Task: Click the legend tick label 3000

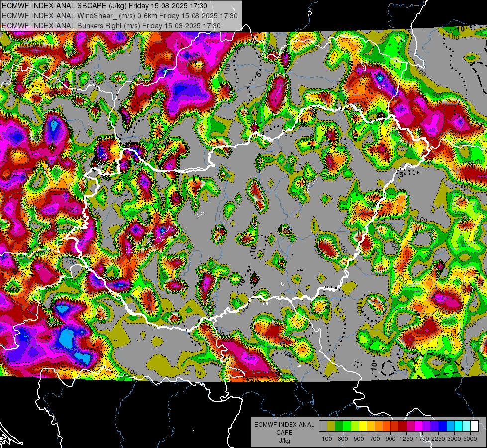Action: (x=454, y=439)
